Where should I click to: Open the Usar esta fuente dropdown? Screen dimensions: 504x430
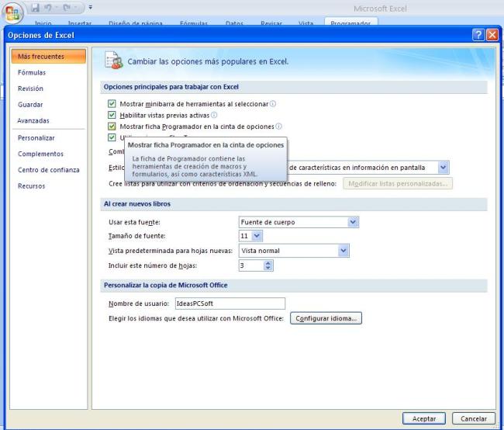point(353,222)
